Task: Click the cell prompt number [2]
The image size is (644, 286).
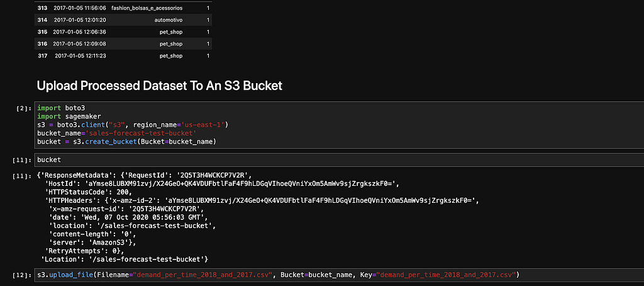Action: [x=21, y=108]
